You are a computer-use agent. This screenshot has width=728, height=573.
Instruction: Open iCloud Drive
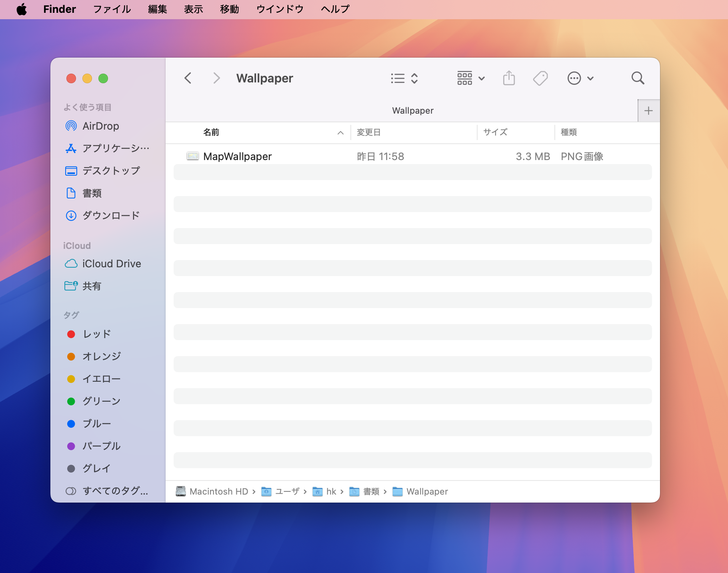(x=111, y=263)
